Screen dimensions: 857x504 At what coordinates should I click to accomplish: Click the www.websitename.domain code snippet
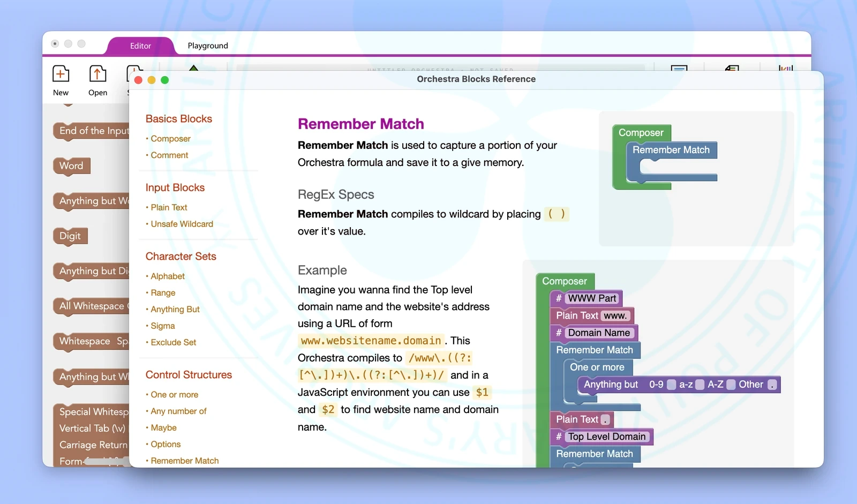tap(371, 341)
